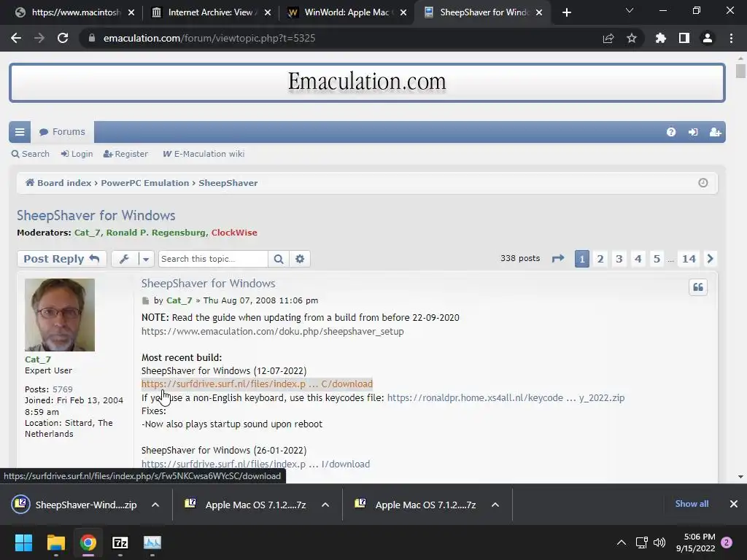
Task: Open the volume control in system tray
Action: click(659, 542)
